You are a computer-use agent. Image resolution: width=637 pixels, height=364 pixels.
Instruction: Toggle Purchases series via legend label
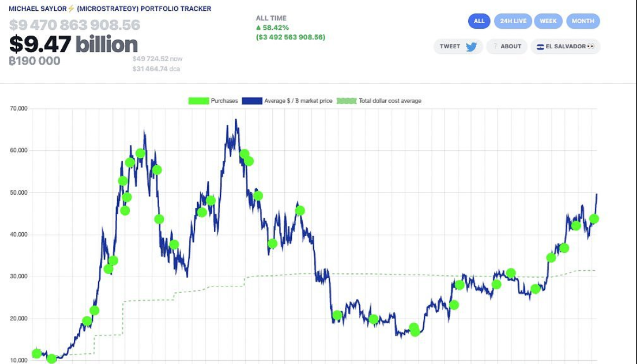(x=224, y=101)
